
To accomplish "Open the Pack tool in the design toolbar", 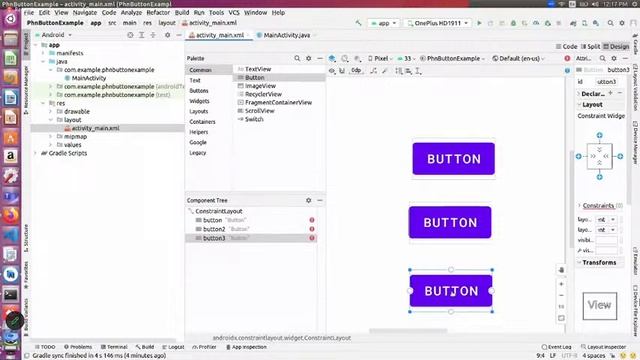I will [x=398, y=71].
